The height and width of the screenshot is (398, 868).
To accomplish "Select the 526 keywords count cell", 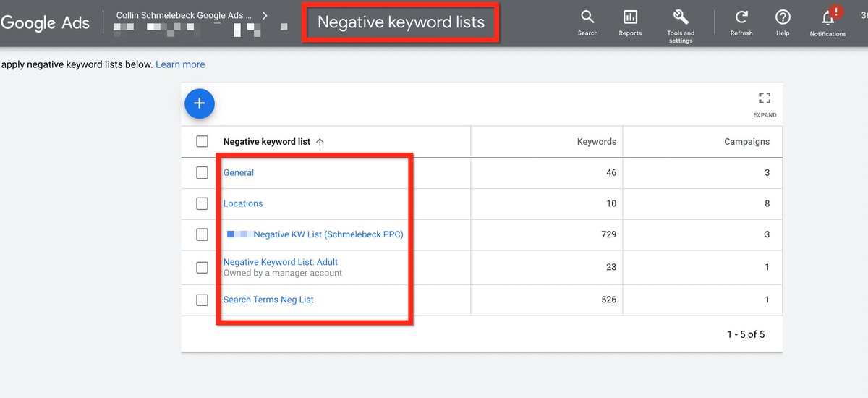I will pos(608,300).
